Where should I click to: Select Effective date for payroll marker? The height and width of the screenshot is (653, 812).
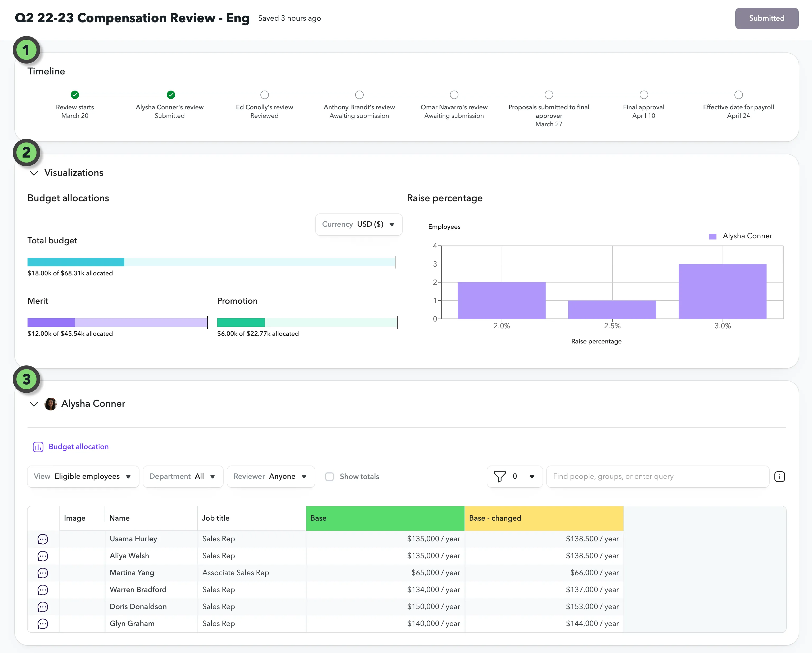pyautogui.click(x=739, y=95)
